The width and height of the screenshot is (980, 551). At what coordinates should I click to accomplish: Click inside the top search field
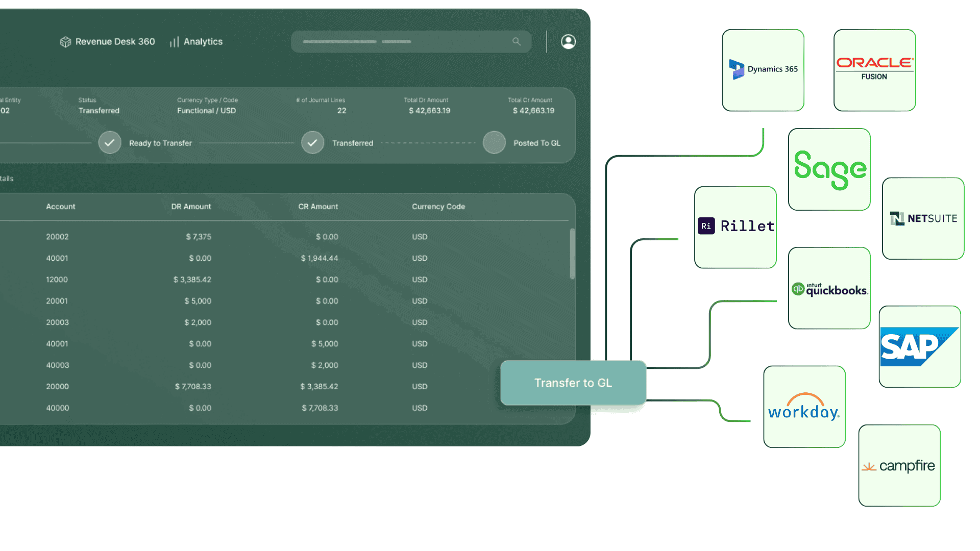pyautogui.click(x=403, y=42)
